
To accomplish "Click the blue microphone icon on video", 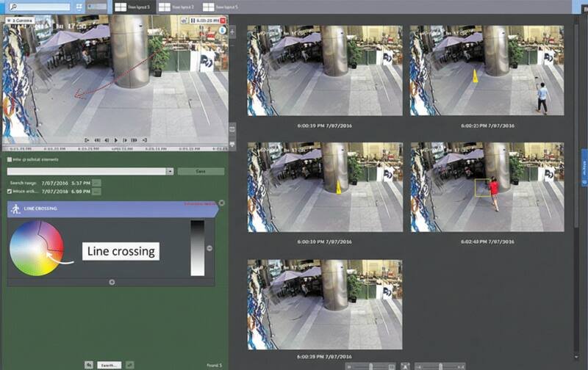I will click(223, 30).
